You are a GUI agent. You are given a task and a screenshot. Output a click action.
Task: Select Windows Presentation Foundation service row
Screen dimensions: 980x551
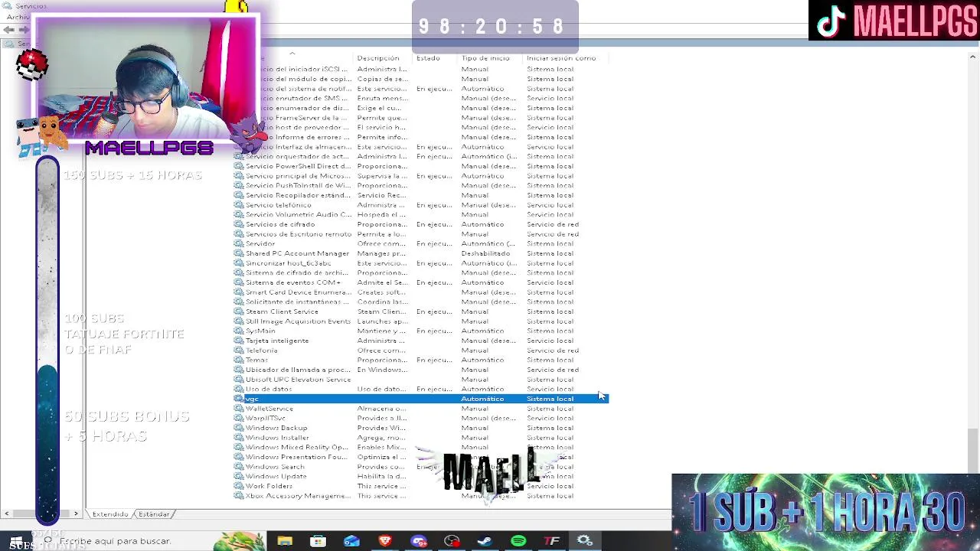point(421,457)
